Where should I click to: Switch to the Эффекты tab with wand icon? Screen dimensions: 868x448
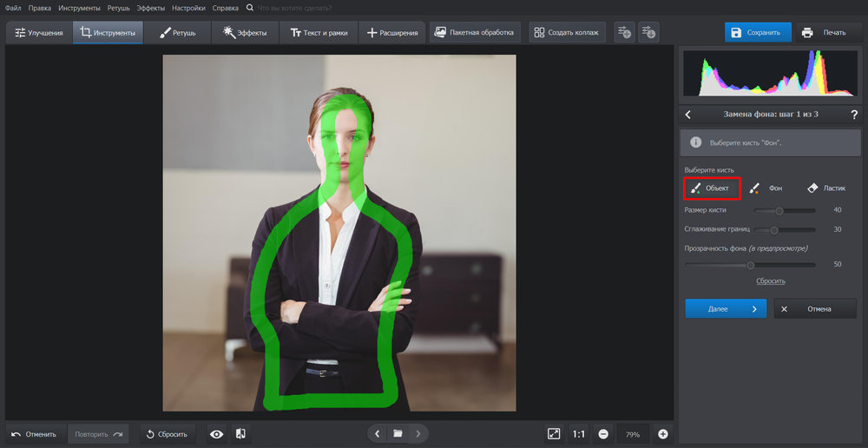click(246, 33)
